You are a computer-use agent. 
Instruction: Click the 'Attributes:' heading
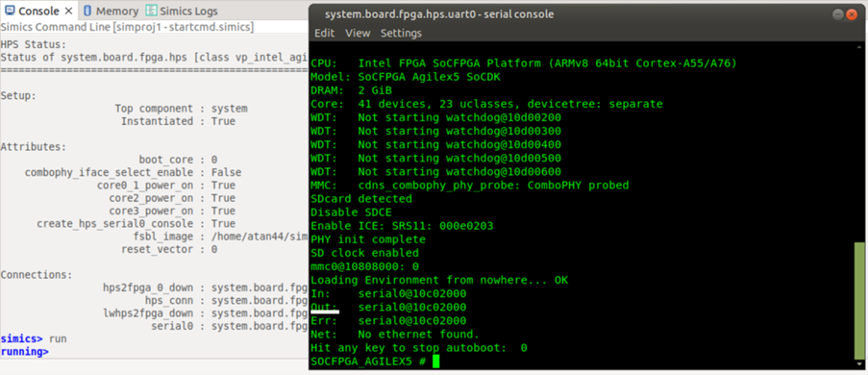point(34,147)
